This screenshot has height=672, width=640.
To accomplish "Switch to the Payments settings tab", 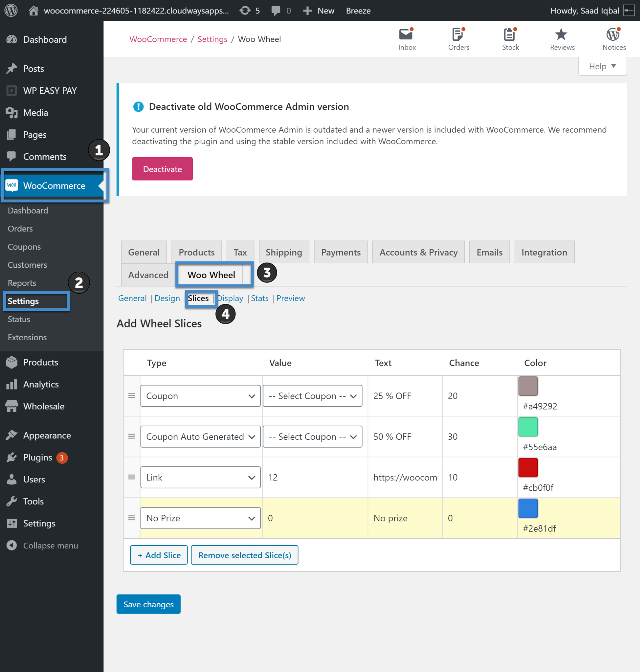I will coord(341,252).
